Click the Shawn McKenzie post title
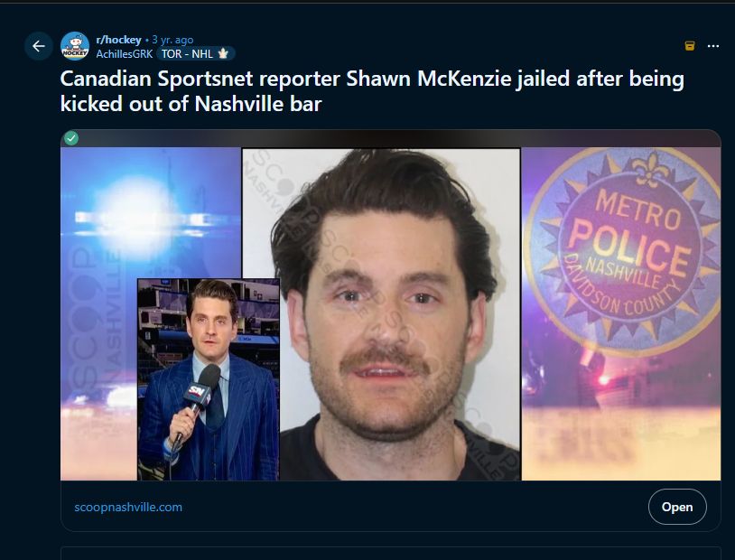Image resolution: width=735 pixels, height=560 pixels. (372, 91)
